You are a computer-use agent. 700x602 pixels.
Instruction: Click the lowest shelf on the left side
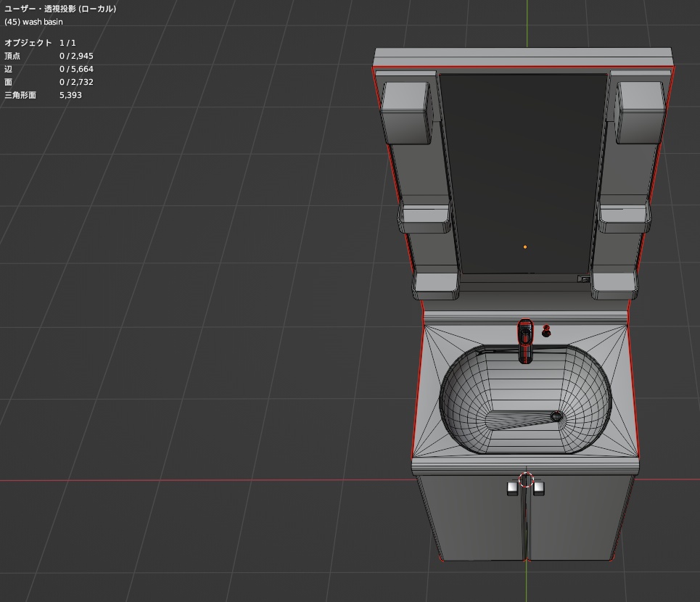pos(436,284)
